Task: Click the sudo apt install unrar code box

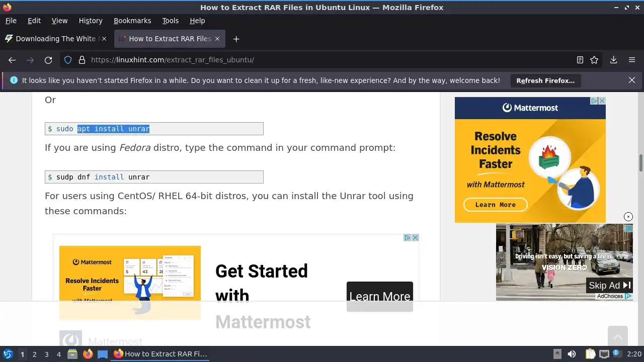Action: [154, 129]
